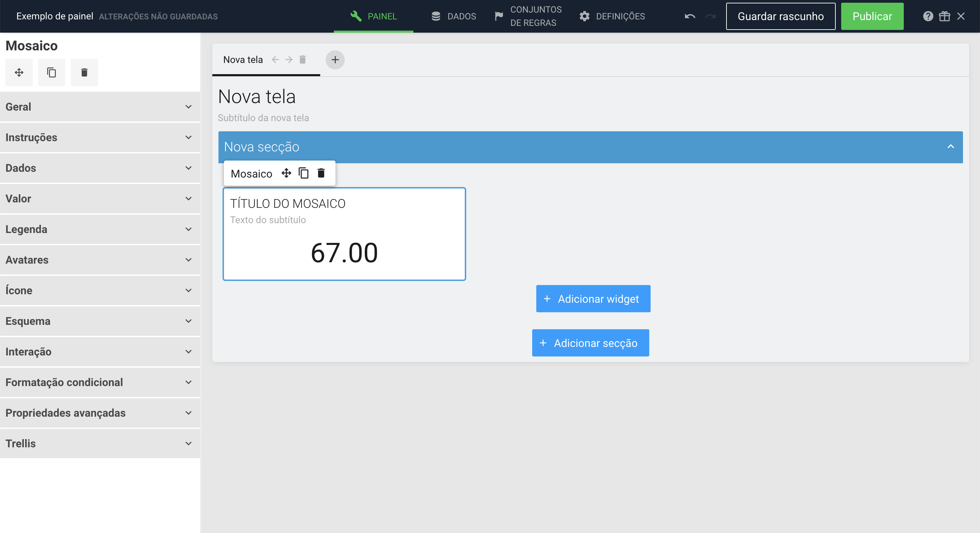980x533 pixels.
Task: Expand the Formatação condicional section
Action: pos(100,382)
